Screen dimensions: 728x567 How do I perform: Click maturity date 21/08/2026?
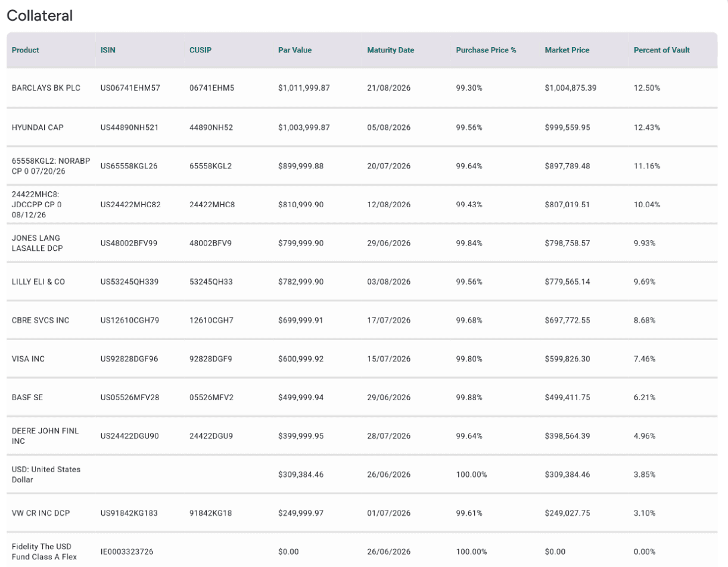[389, 88]
